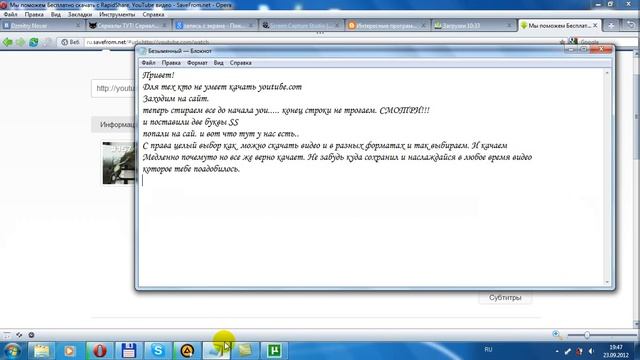Image resolution: width=640 pixels, height=360 pixels.
Task: Click the Веб badge in the address bar
Action: click(x=70, y=42)
